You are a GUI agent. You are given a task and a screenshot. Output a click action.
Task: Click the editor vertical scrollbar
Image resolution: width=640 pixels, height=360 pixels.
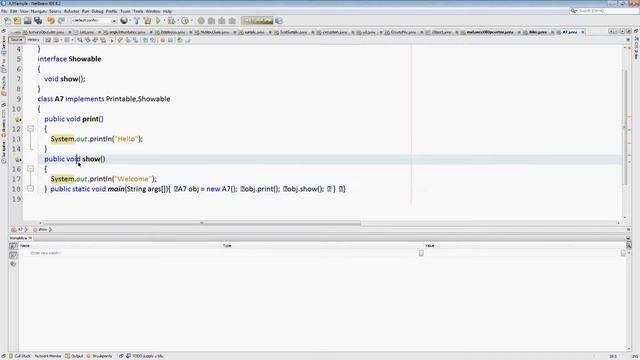click(624, 127)
